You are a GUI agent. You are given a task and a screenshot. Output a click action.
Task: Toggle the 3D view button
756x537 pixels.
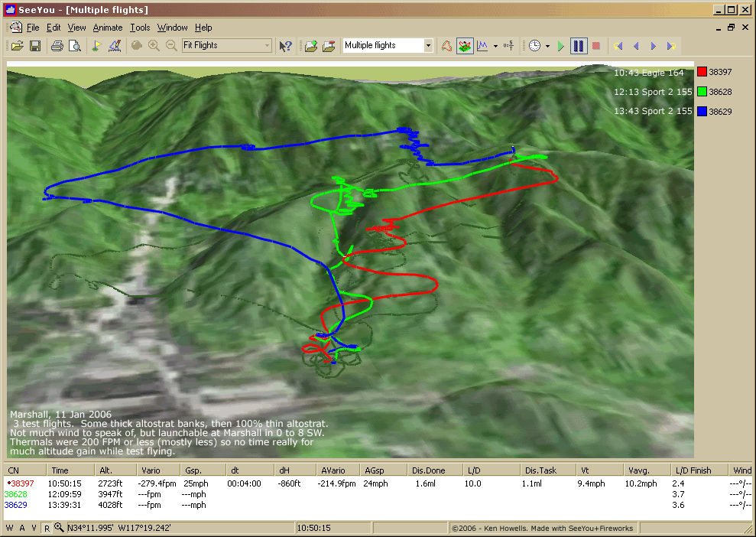point(465,46)
